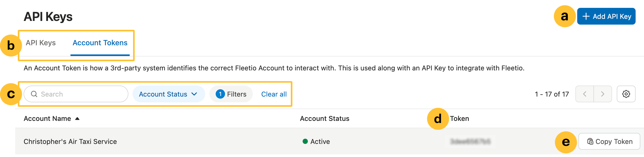The height and width of the screenshot is (157, 644).
Task: Click the settings gear icon
Action: click(x=626, y=94)
